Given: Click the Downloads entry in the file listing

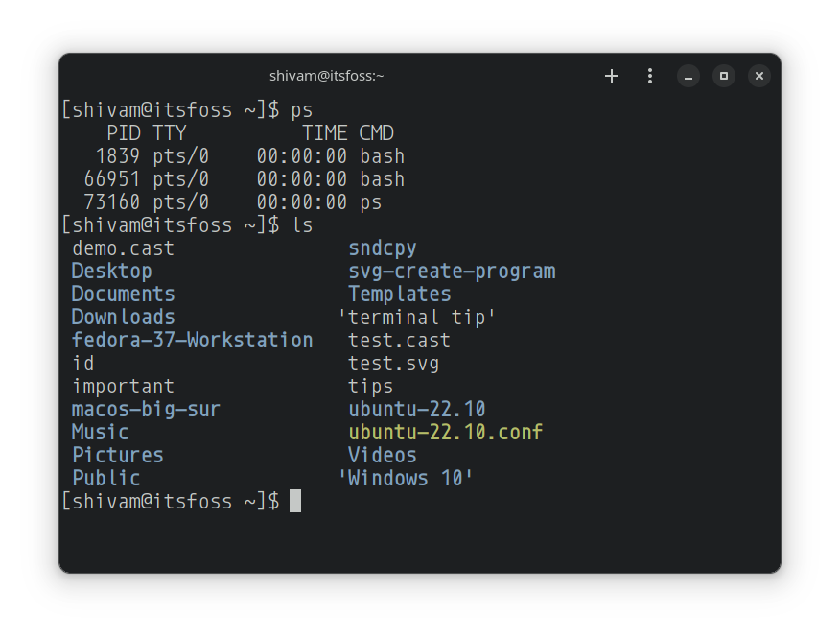Looking at the screenshot, I should tap(123, 317).
